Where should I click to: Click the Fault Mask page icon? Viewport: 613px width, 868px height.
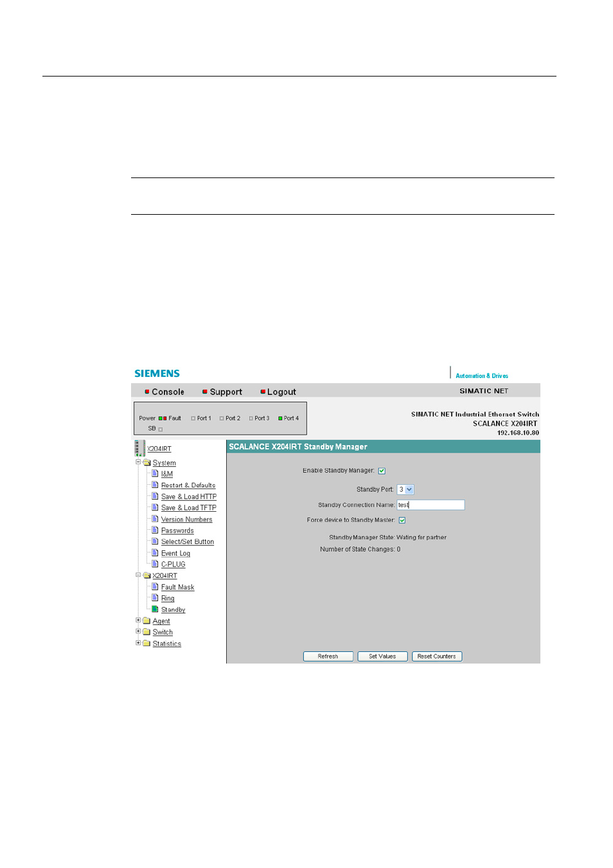pyautogui.click(x=155, y=587)
